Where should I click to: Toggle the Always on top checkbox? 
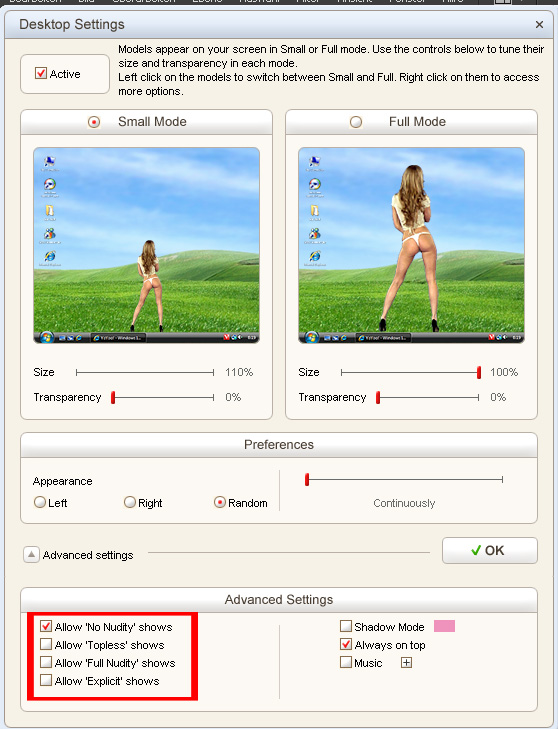click(345, 644)
